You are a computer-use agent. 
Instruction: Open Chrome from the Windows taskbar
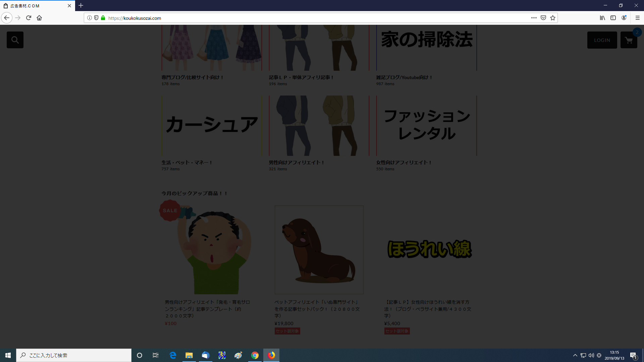click(255, 355)
